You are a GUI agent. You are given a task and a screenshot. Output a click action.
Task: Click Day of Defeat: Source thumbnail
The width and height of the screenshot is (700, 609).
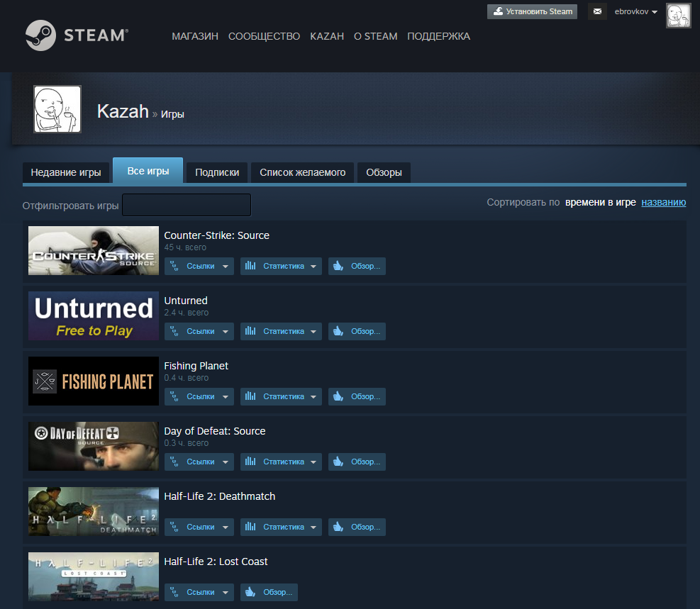(94, 446)
